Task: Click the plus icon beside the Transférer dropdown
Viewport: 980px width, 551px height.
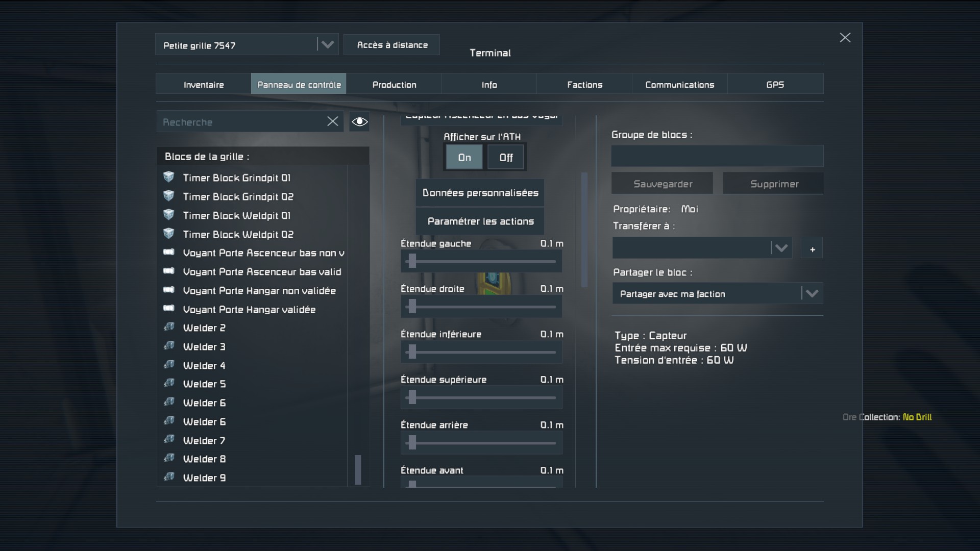Action: tap(812, 249)
